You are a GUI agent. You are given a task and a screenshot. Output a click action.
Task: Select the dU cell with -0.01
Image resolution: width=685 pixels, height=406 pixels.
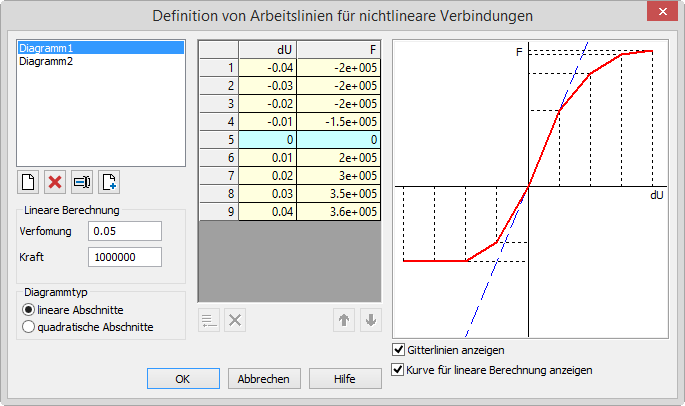pyautogui.click(x=268, y=121)
